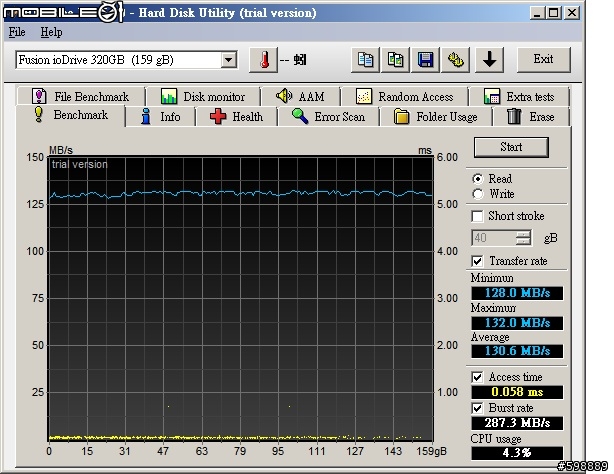Select the Benchmark tab
The image size is (614, 474).
click(x=71, y=116)
